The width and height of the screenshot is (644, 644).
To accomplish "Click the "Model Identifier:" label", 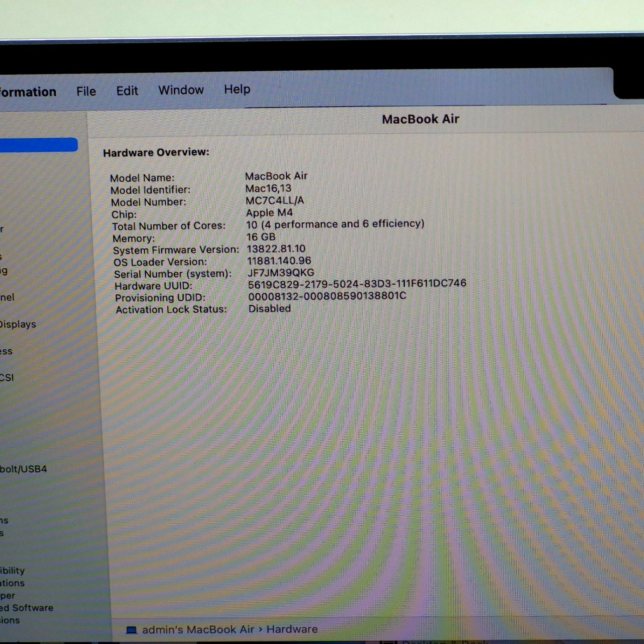I will [150, 190].
